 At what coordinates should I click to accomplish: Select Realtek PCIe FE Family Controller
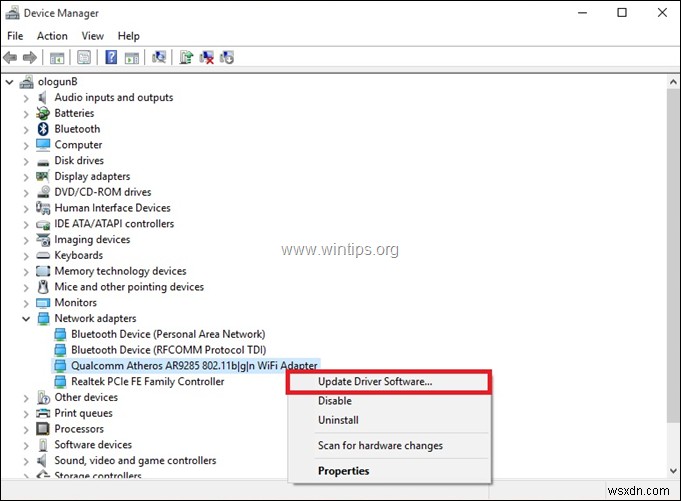click(x=148, y=382)
